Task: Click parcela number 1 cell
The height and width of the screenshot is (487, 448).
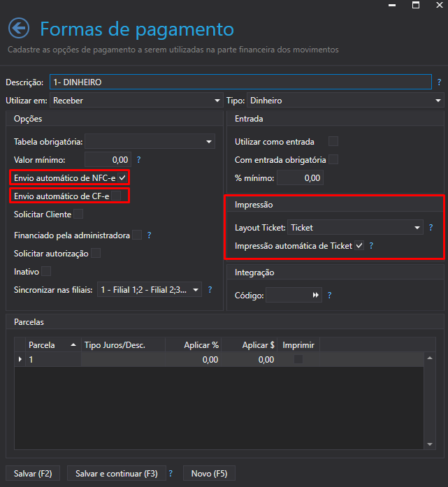Action: click(53, 359)
